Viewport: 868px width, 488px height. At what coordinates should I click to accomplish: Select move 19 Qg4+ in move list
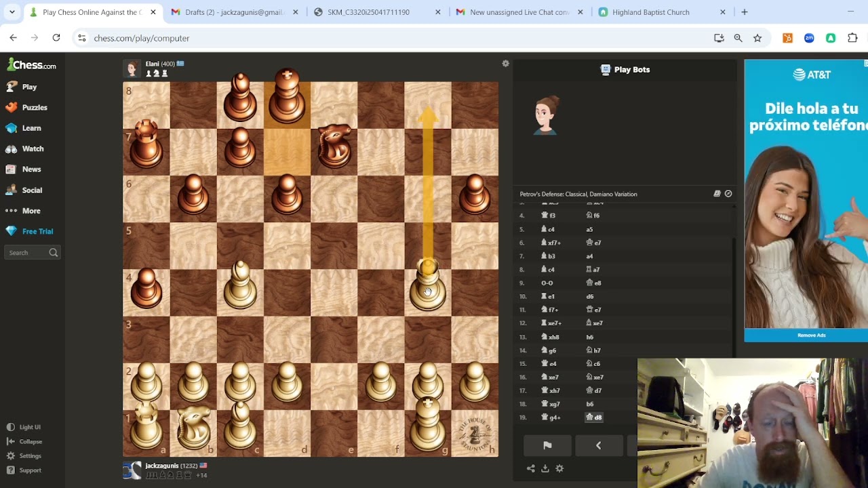[x=550, y=418]
